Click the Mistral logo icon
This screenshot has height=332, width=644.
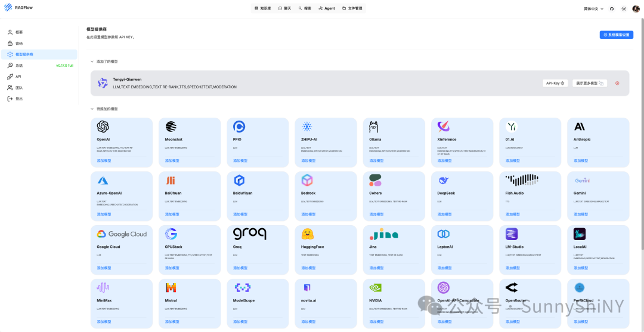[171, 288]
